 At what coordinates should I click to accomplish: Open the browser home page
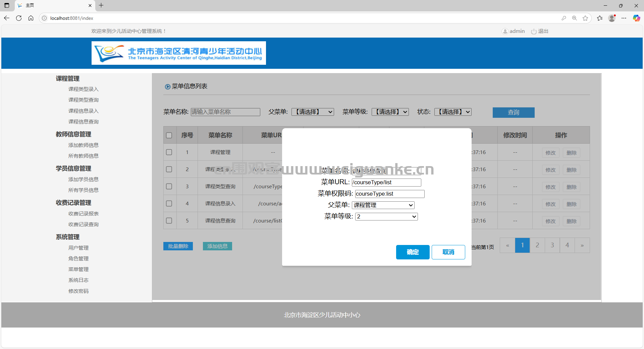coord(31,18)
